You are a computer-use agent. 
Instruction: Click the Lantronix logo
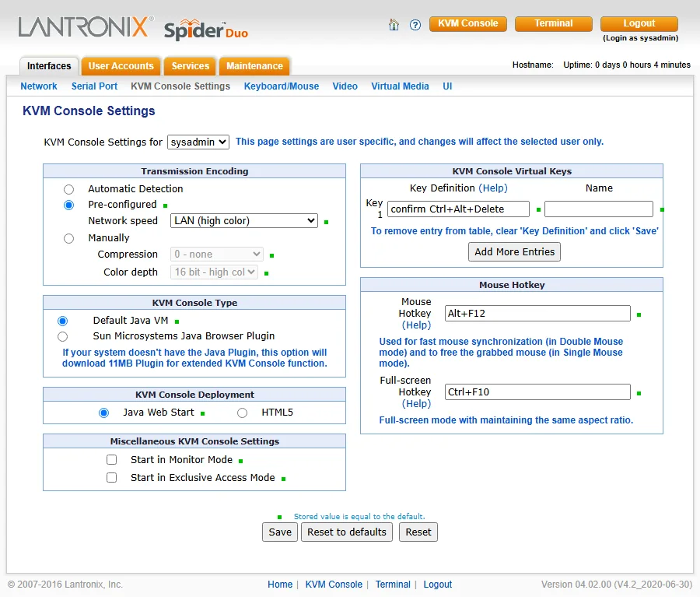click(86, 26)
